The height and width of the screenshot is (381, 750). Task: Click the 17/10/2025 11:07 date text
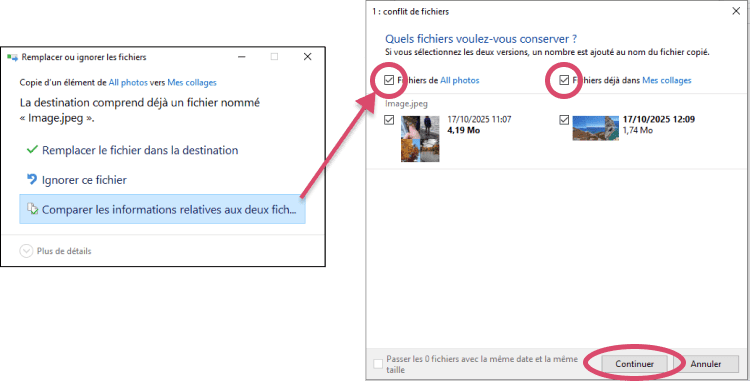(479, 120)
